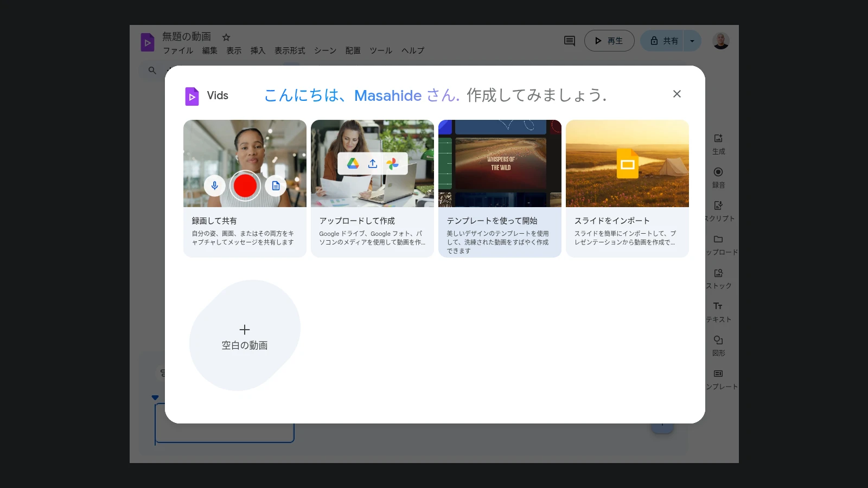Open the 配置 menu
This screenshot has width=868, height=488.
click(x=353, y=50)
